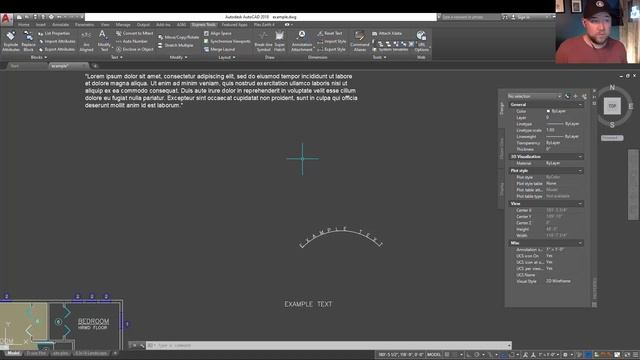This screenshot has width=640, height=360.
Task: Select the Lorem ipsum paragraph text
Action: pyautogui.click(x=221, y=91)
